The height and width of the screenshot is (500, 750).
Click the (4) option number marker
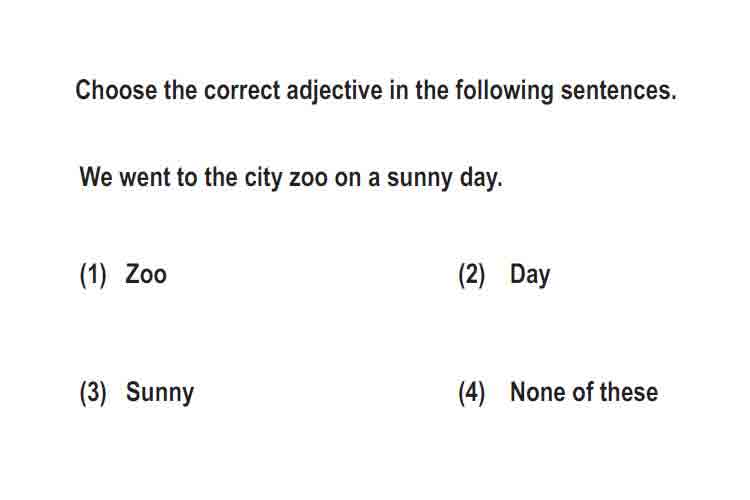coord(472,393)
